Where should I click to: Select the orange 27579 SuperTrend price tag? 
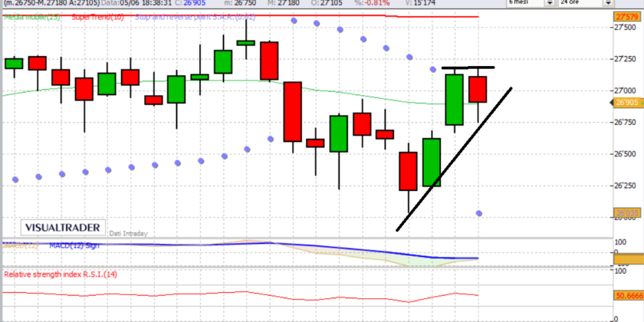pyautogui.click(x=627, y=16)
